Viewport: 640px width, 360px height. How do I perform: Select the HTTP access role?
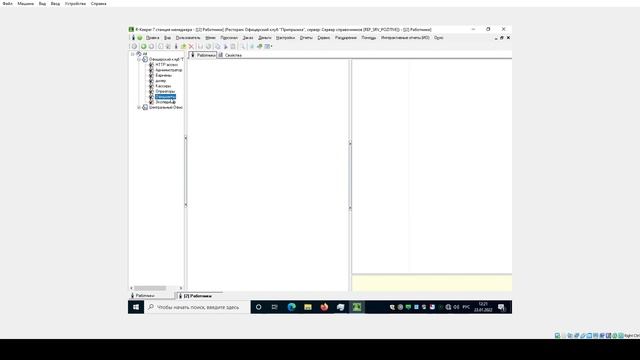click(167, 65)
